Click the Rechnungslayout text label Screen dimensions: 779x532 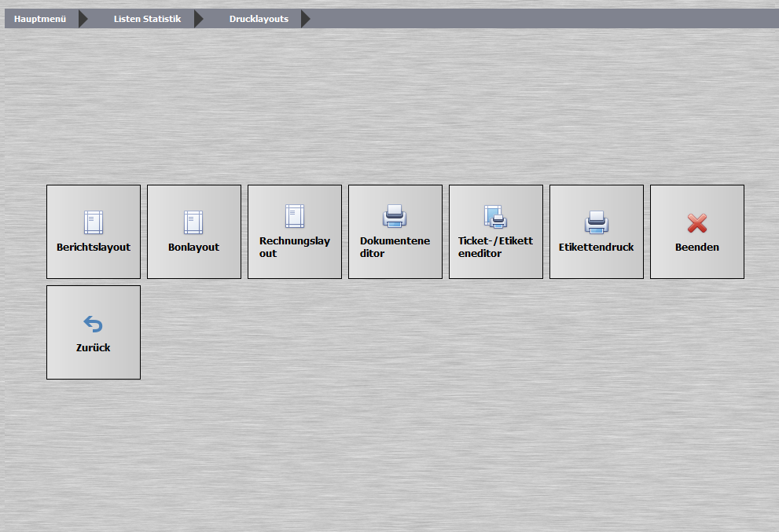coord(295,247)
